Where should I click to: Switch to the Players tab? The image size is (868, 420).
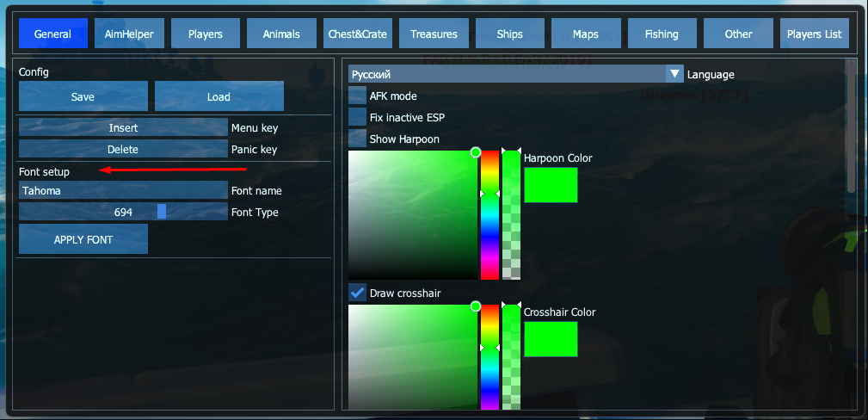coord(205,34)
